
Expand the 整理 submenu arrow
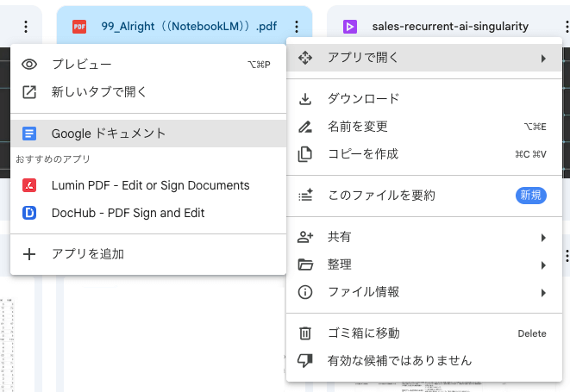click(x=543, y=265)
